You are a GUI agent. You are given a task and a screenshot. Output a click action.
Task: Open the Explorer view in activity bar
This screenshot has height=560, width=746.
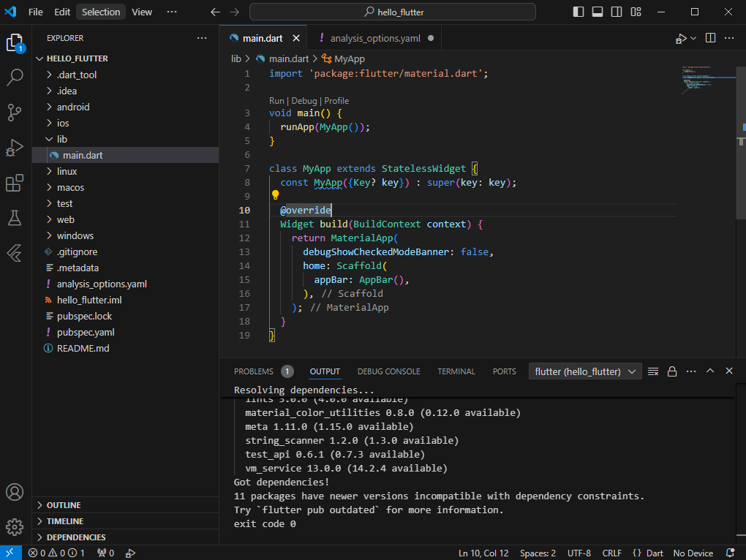[15, 43]
